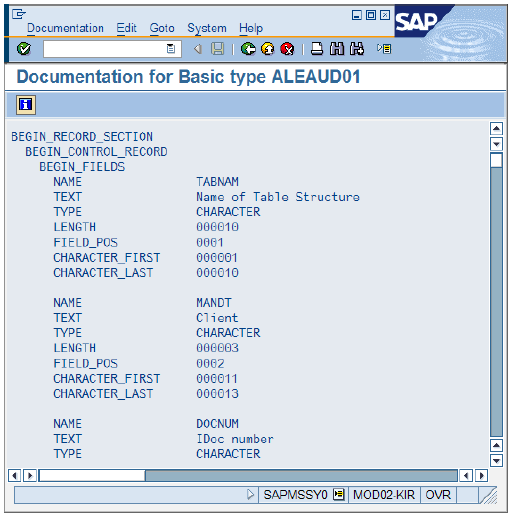514x517 pixels.
Task: Click the left-side horizontal scroll right arrow
Action: coord(30,475)
